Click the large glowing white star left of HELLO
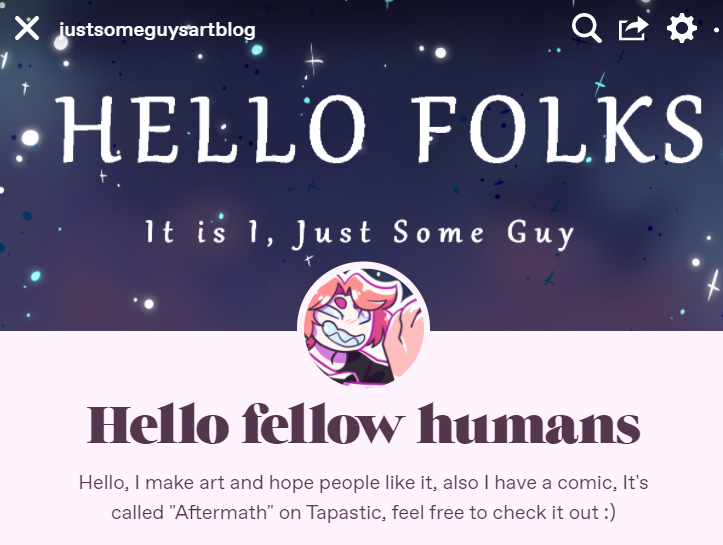The image size is (723, 545). coord(30,138)
